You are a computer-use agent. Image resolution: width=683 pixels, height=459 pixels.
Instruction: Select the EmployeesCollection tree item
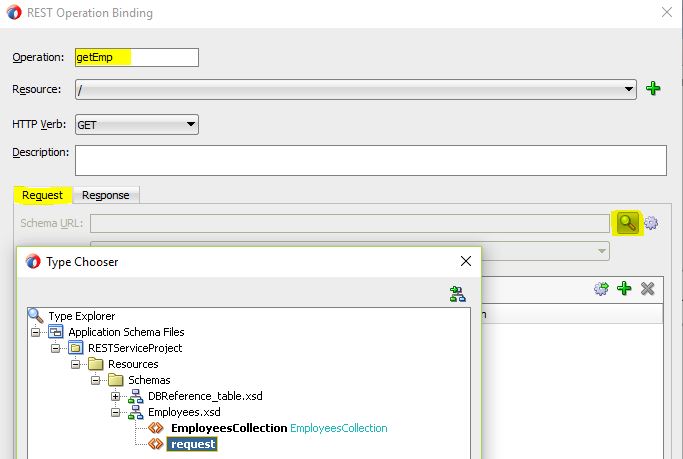pos(229,428)
